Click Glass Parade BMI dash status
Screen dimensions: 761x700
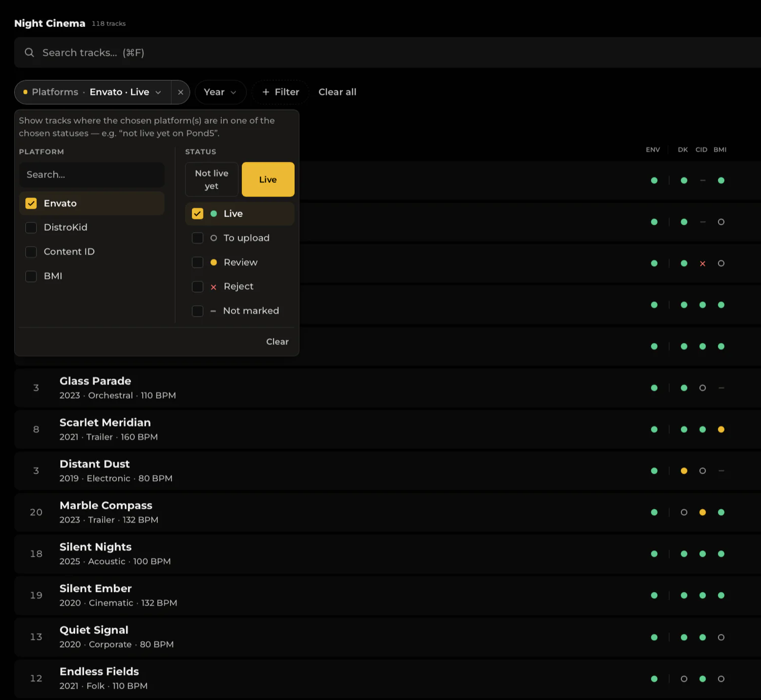click(721, 388)
